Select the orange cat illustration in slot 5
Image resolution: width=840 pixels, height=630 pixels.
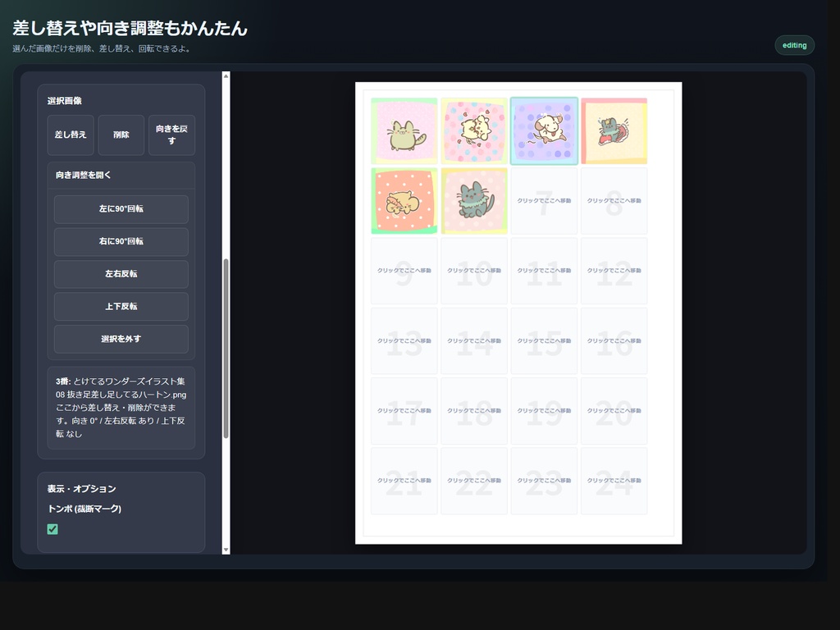(404, 200)
